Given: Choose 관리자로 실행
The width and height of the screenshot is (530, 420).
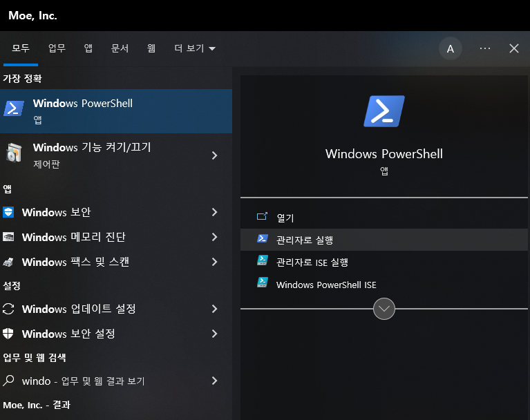Looking at the screenshot, I should [384, 240].
